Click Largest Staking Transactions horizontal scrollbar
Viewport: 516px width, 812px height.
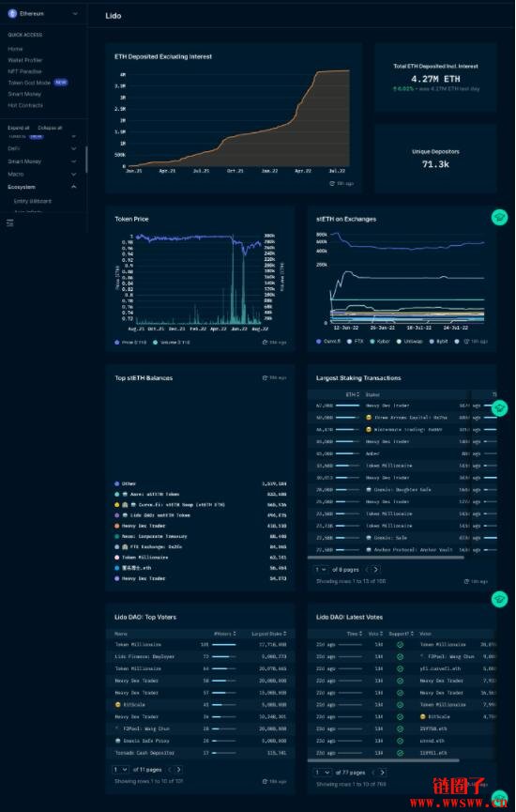coord(386,558)
